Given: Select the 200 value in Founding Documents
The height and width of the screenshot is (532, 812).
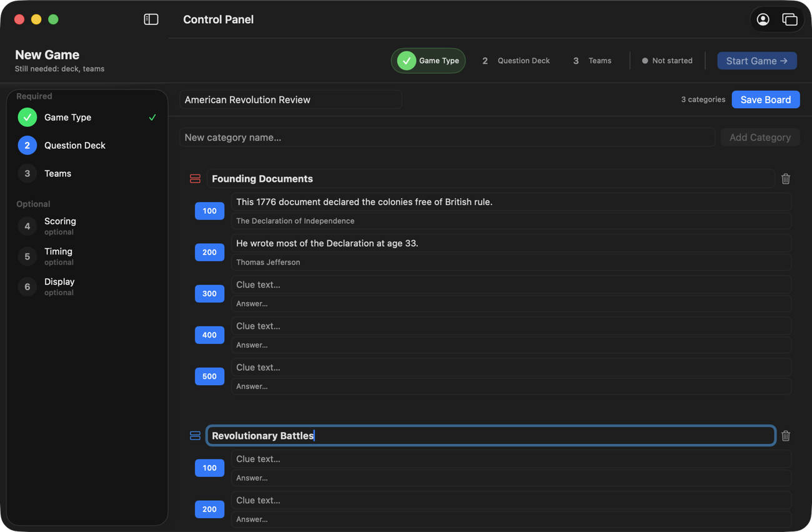Looking at the screenshot, I should click(x=210, y=253).
